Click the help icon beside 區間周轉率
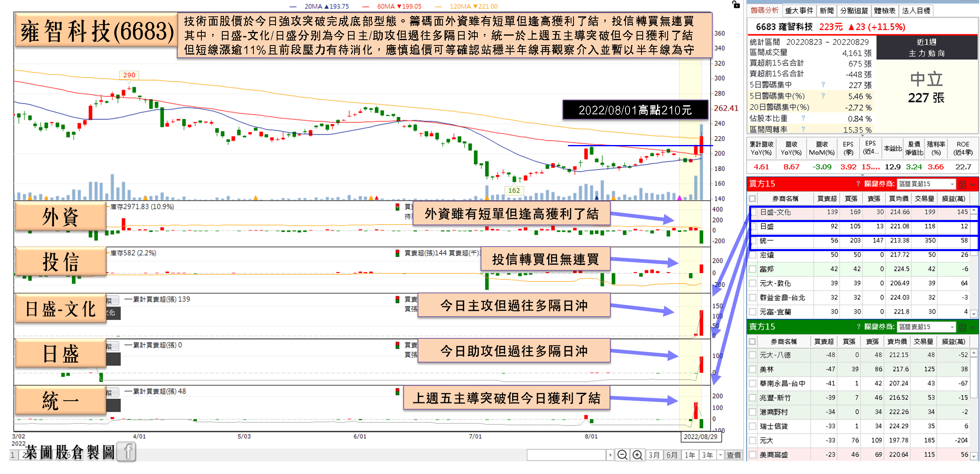Image resolution: width=980 pixels, height=474 pixels. (x=803, y=129)
